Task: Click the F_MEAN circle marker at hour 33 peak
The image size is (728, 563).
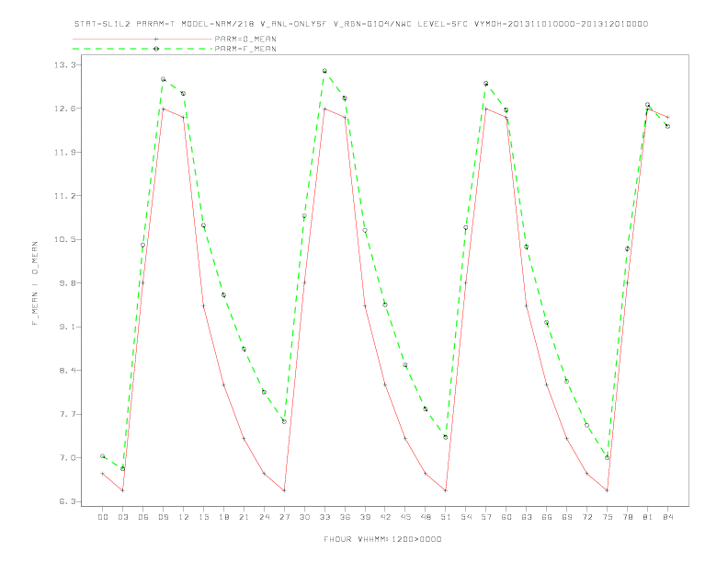Action: point(324,71)
